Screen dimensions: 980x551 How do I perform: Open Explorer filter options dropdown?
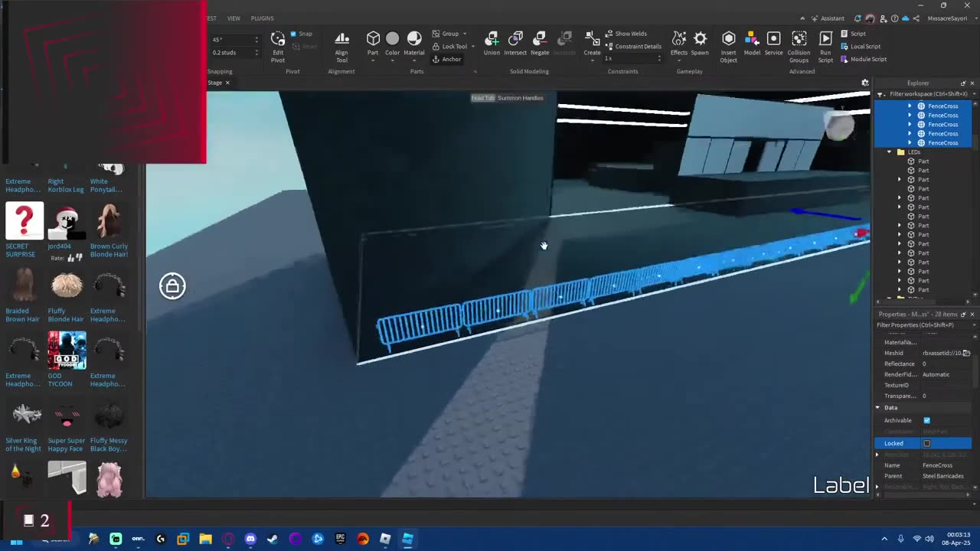click(x=880, y=94)
